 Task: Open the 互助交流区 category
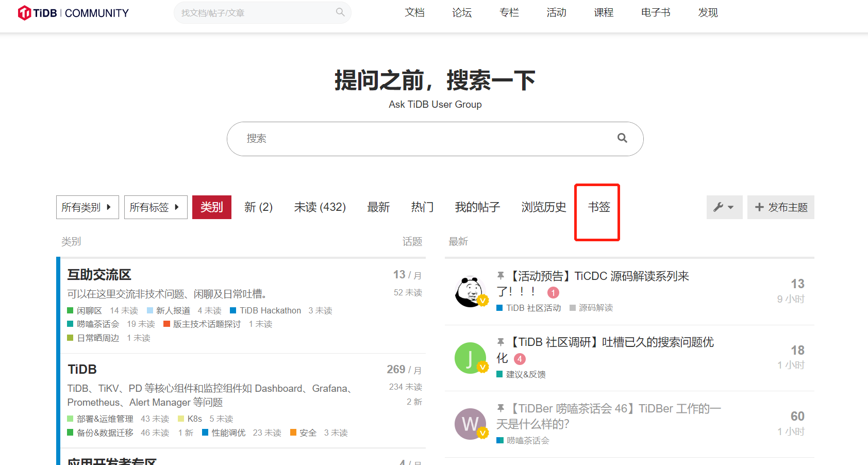click(99, 275)
